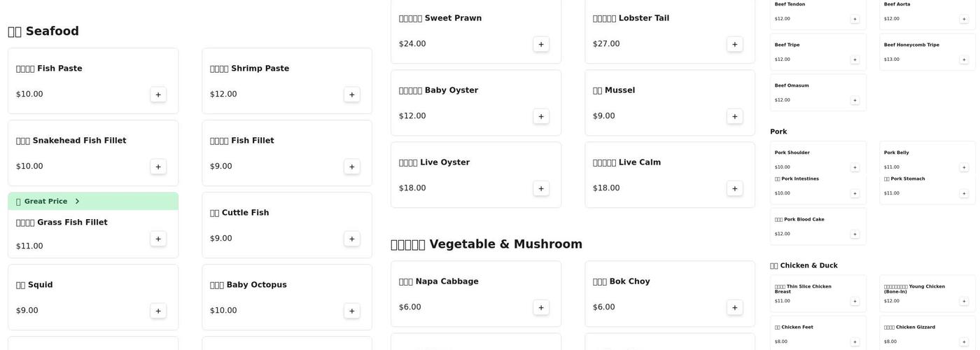Expand the Great Price chevron banner

[77, 202]
